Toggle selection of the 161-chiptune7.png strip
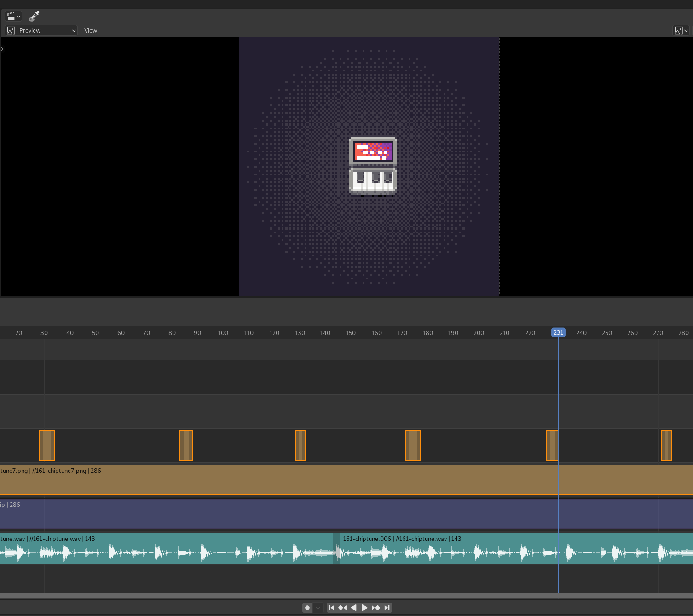This screenshot has width=693, height=616. point(276,480)
